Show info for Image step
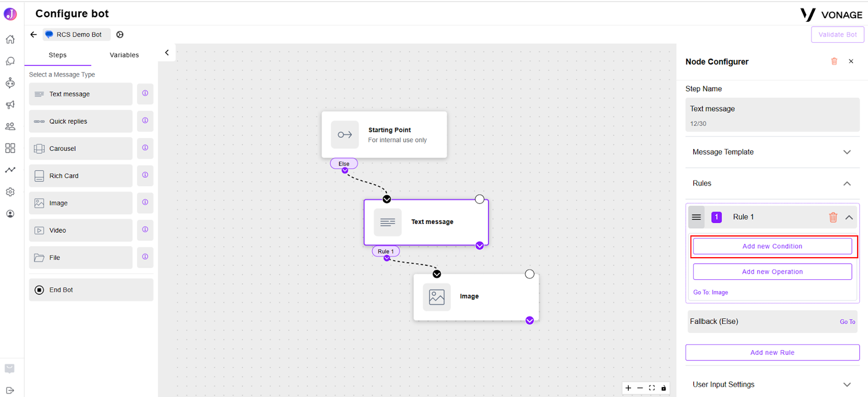The image size is (868, 397). [145, 202]
